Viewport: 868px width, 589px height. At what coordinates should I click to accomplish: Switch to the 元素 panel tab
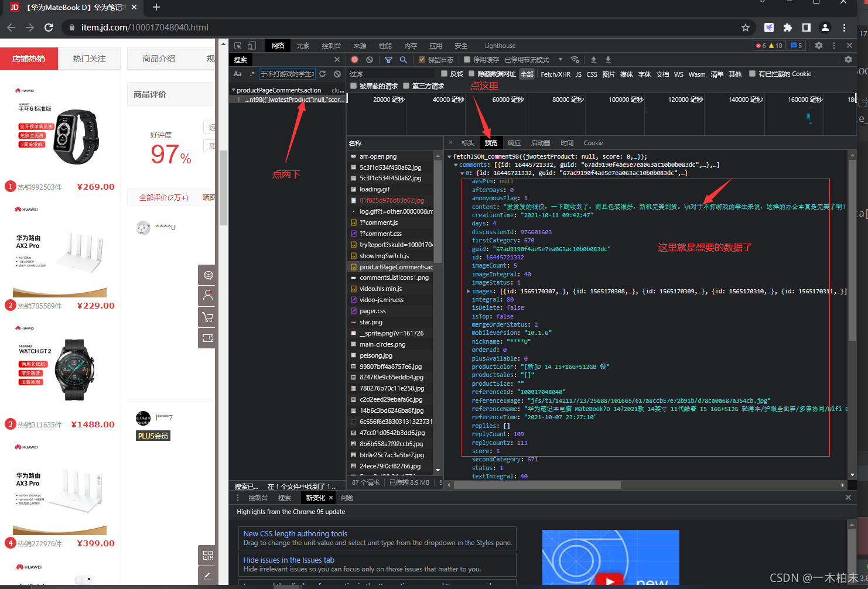tap(303, 46)
